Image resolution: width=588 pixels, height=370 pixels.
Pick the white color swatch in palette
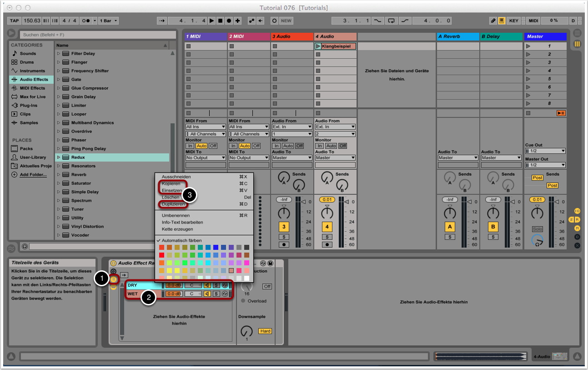pos(246,278)
